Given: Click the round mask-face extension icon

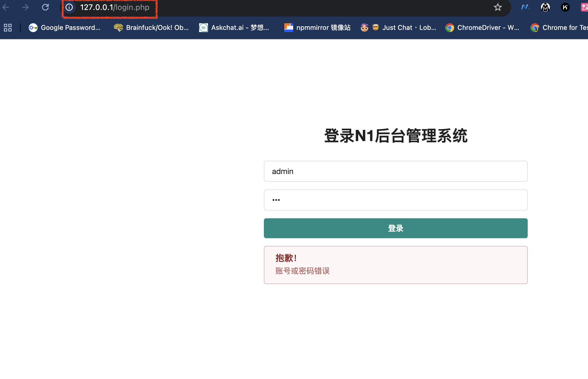Looking at the screenshot, I should coord(545,7).
